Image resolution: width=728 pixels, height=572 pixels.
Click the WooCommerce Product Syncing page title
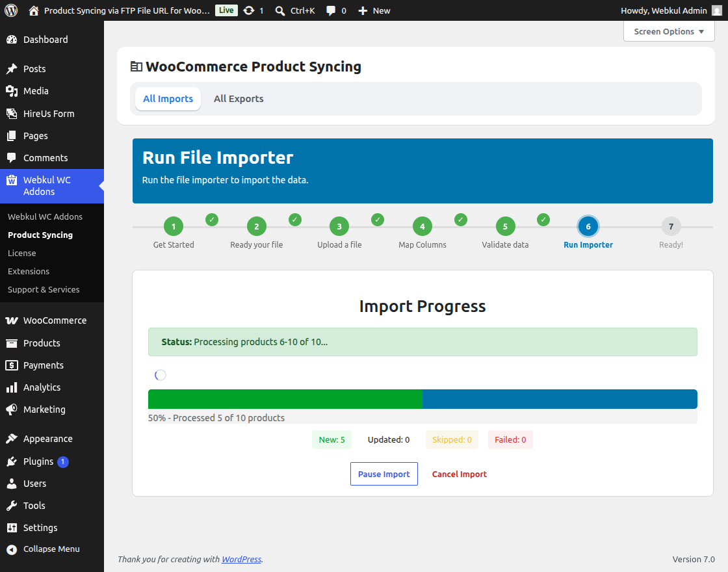(253, 66)
